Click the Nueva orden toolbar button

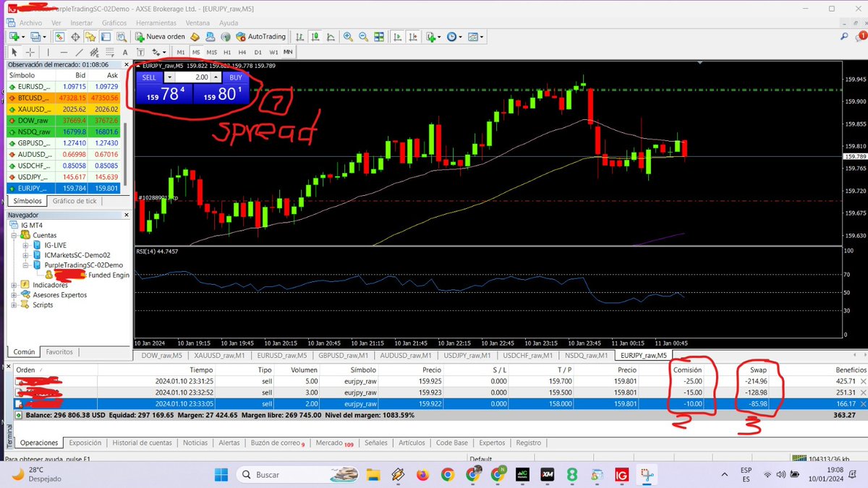[160, 37]
